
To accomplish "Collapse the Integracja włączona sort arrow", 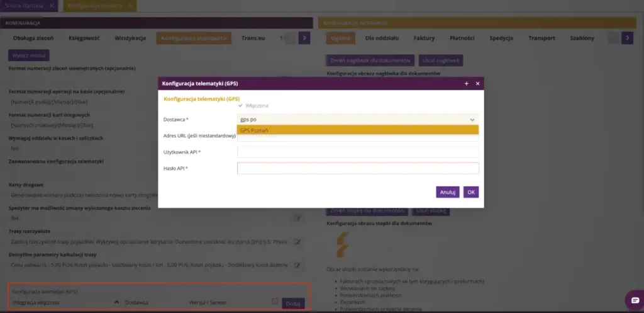I will point(116,302).
